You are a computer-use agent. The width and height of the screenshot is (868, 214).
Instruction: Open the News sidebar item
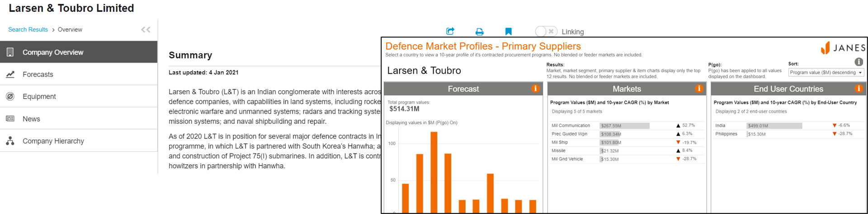point(79,119)
